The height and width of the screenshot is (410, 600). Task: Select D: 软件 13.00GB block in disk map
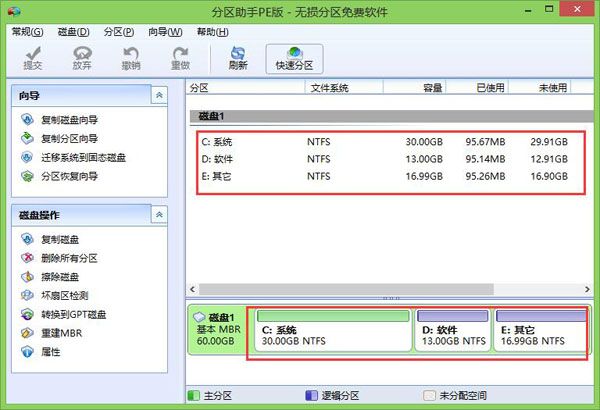(453, 331)
